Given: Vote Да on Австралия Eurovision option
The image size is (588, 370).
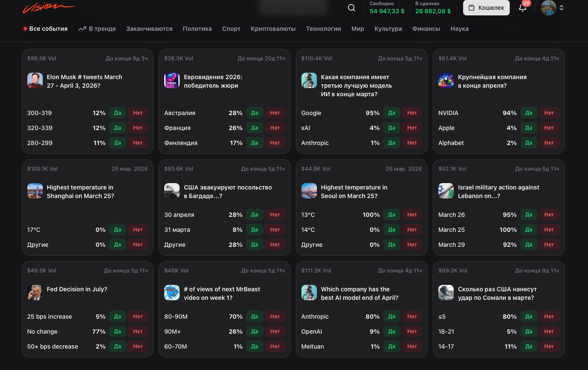Looking at the screenshot, I should click(255, 113).
